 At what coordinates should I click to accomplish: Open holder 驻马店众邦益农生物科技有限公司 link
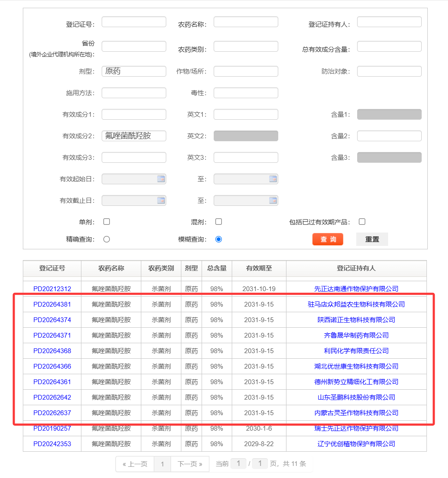pyautogui.click(x=356, y=304)
